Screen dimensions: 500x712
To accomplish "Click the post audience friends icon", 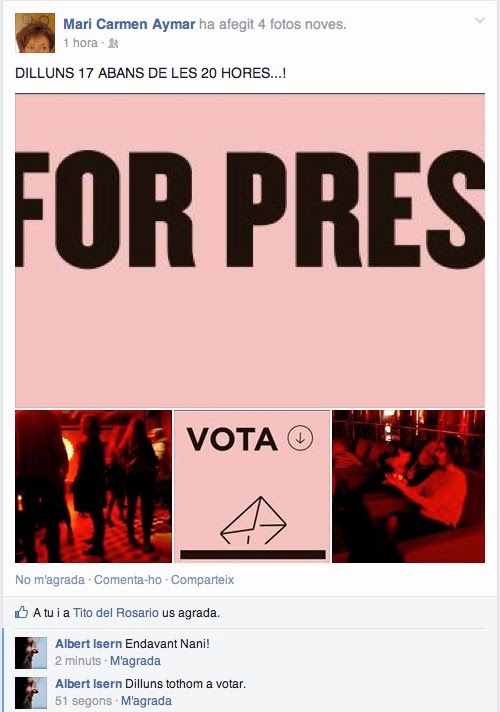I will pos(113,43).
